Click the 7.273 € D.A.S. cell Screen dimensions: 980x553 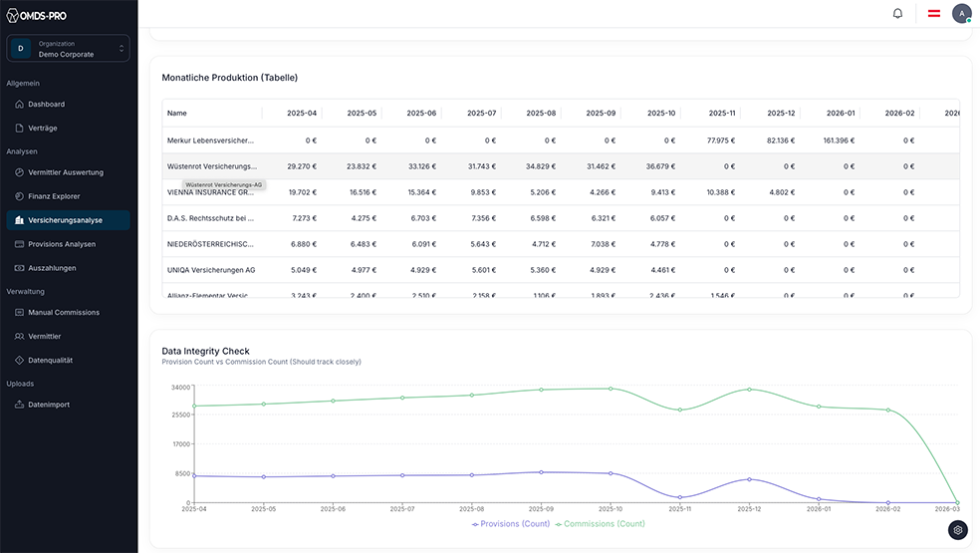[305, 218]
